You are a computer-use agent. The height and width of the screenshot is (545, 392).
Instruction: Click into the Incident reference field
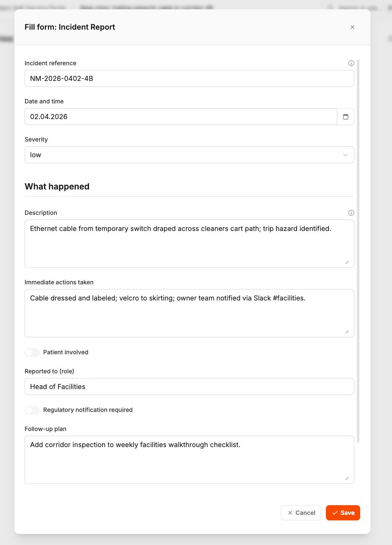189,78
